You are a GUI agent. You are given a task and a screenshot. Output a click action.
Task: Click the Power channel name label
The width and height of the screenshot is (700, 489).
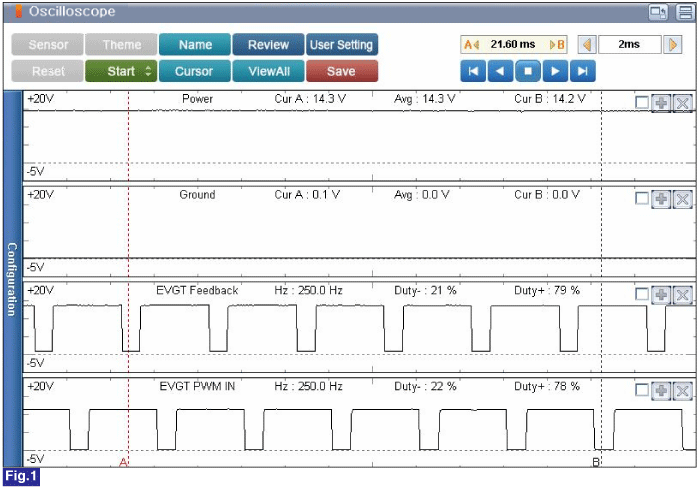click(x=197, y=99)
